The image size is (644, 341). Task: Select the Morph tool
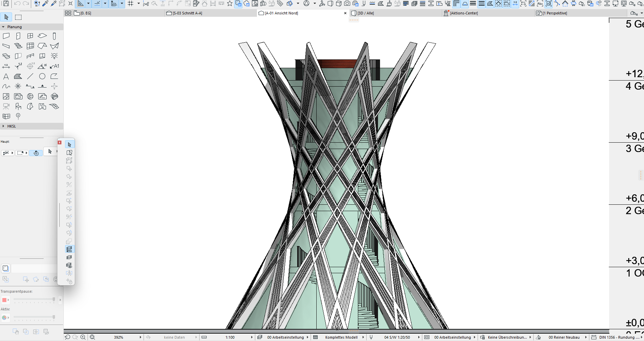[x=30, y=106]
